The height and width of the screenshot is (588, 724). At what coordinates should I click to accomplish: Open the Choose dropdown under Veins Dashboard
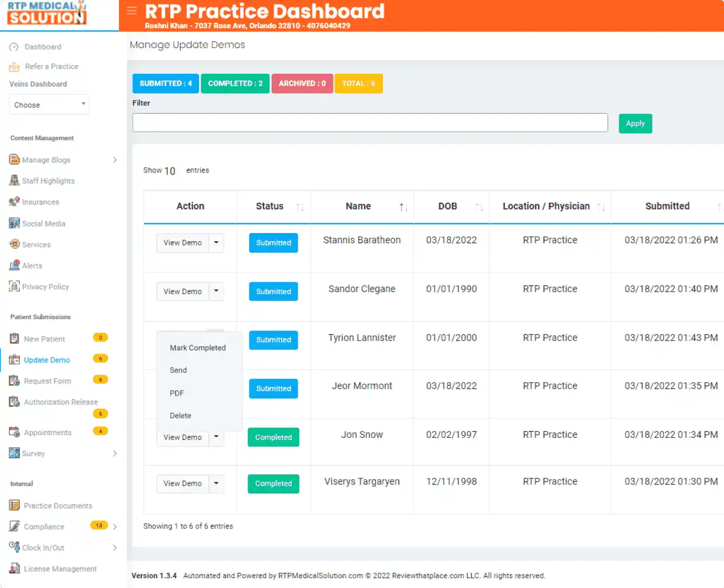[x=49, y=105]
